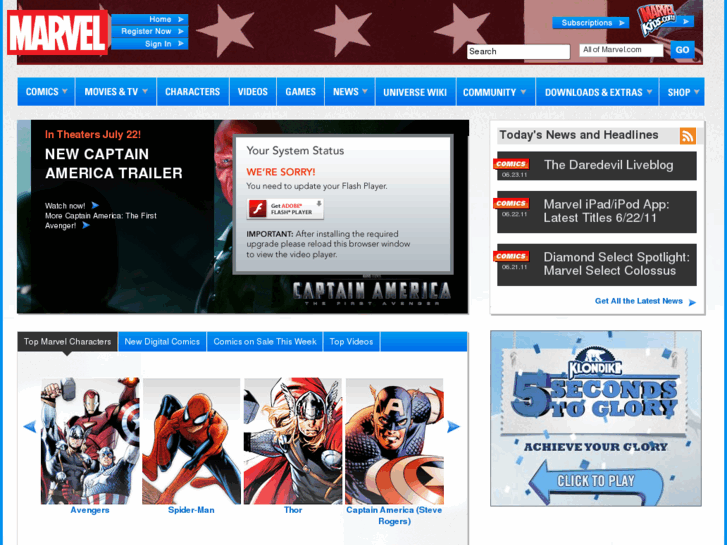Switch to New Digital Comics tab
This screenshot has width=727, height=545.
(x=162, y=342)
